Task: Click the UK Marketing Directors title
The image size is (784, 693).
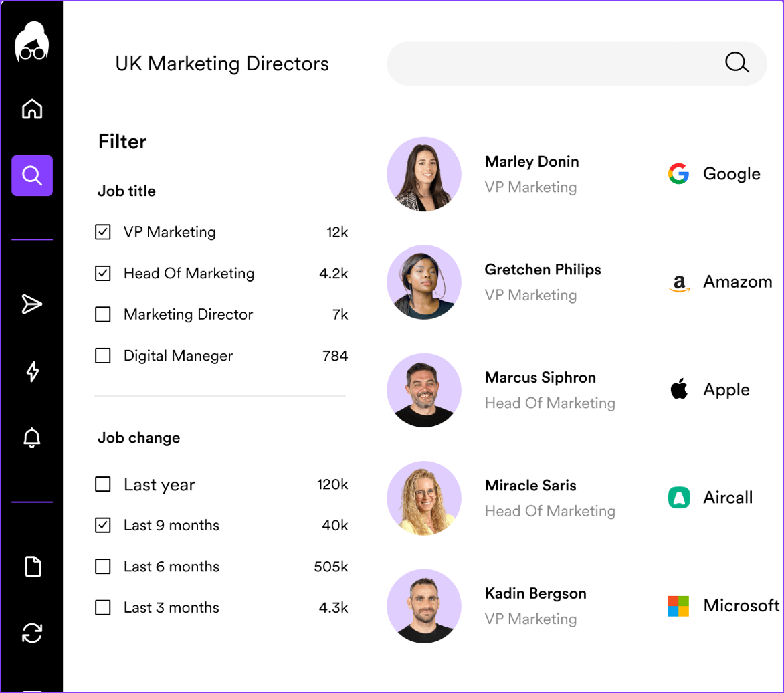Action: click(222, 64)
